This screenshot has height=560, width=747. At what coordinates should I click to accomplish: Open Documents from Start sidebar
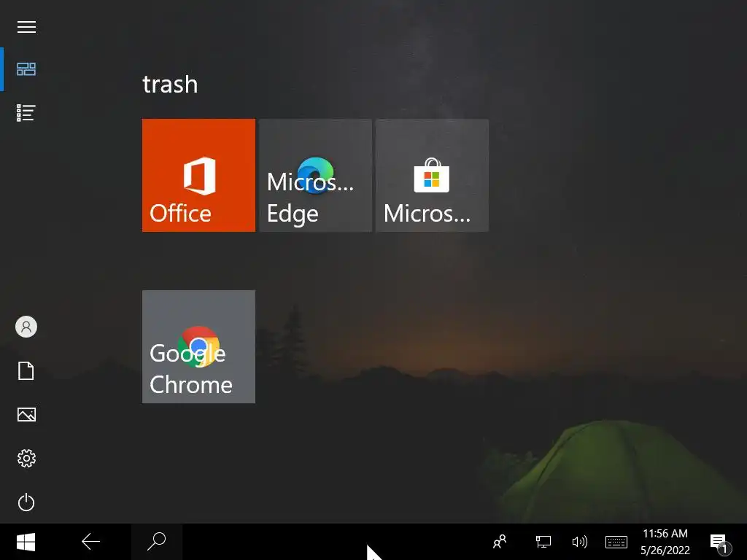(x=26, y=371)
